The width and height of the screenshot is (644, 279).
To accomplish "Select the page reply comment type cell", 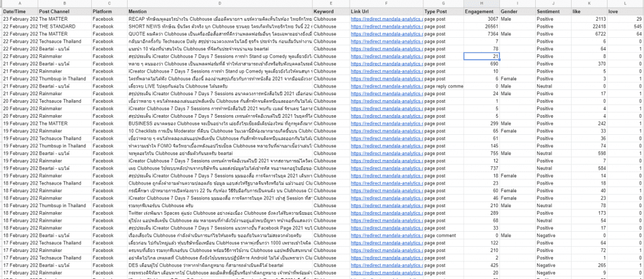I will click(x=443, y=86).
